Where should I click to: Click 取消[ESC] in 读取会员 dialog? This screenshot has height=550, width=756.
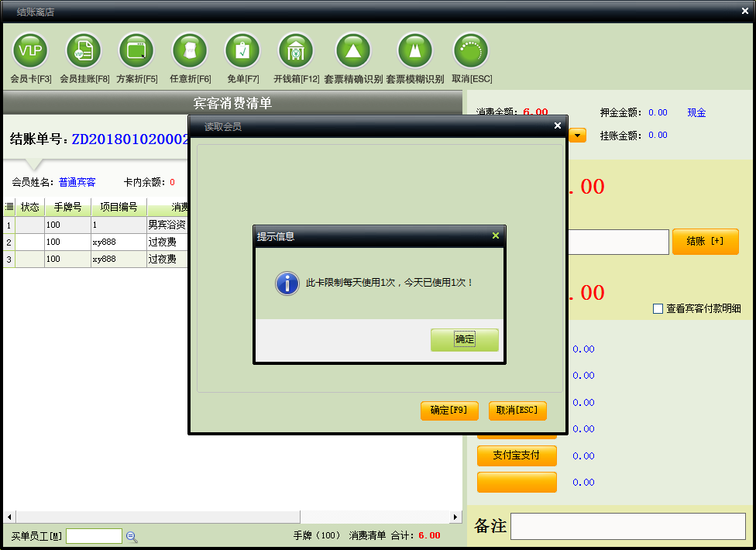(x=517, y=411)
